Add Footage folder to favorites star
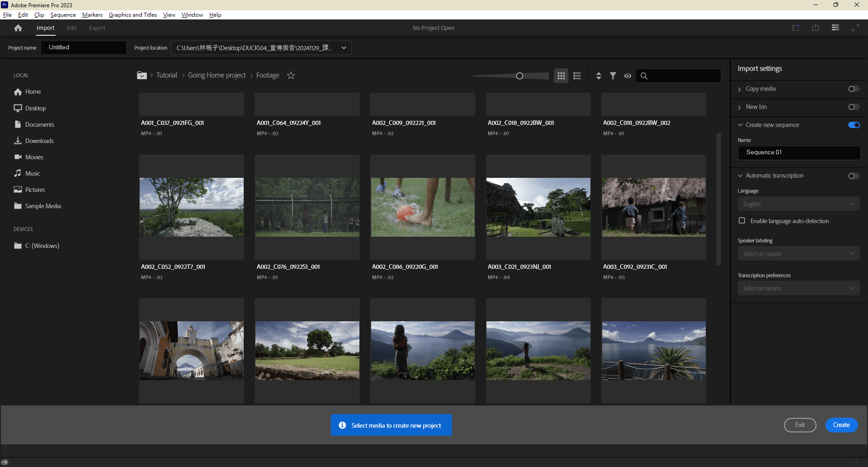 coord(291,76)
